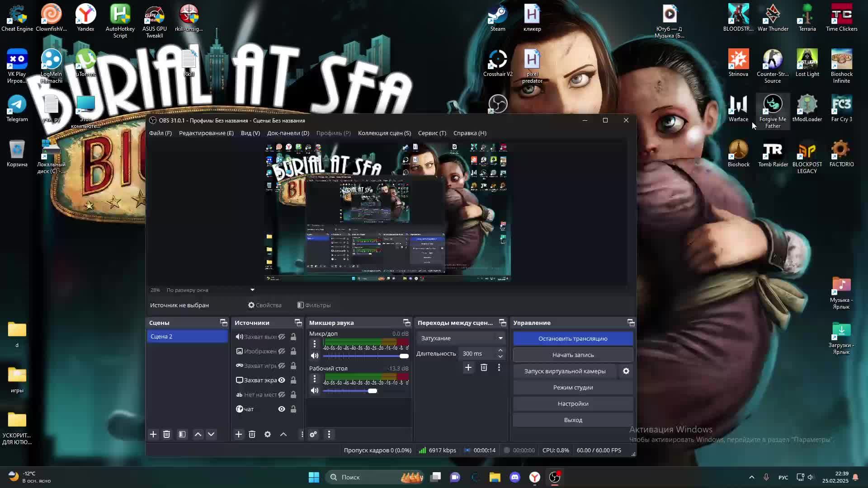Add a new source with plus button
868x488 pixels.
click(x=239, y=434)
